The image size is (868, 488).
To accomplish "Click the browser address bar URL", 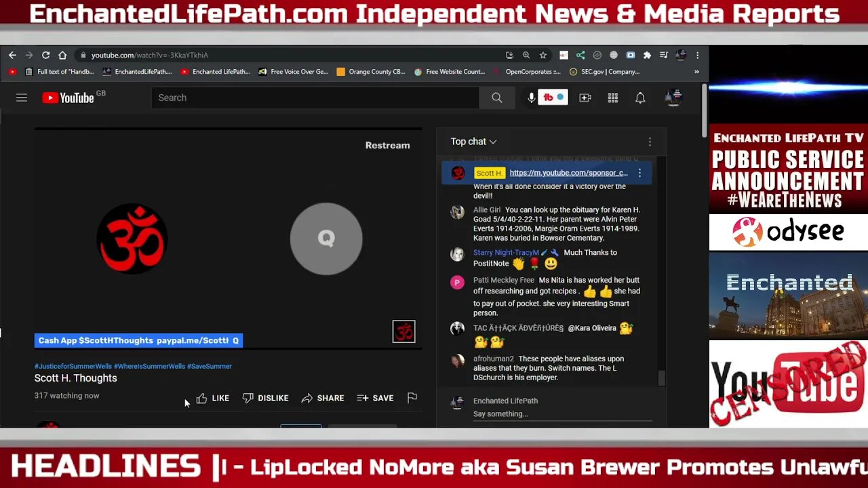I will (x=150, y=55).
